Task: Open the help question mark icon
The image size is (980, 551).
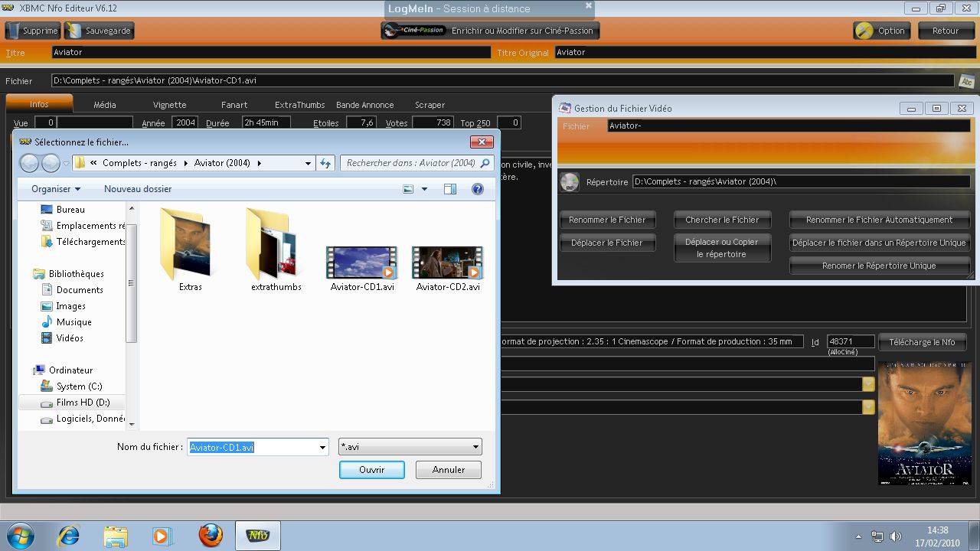Action: (478, 189)
